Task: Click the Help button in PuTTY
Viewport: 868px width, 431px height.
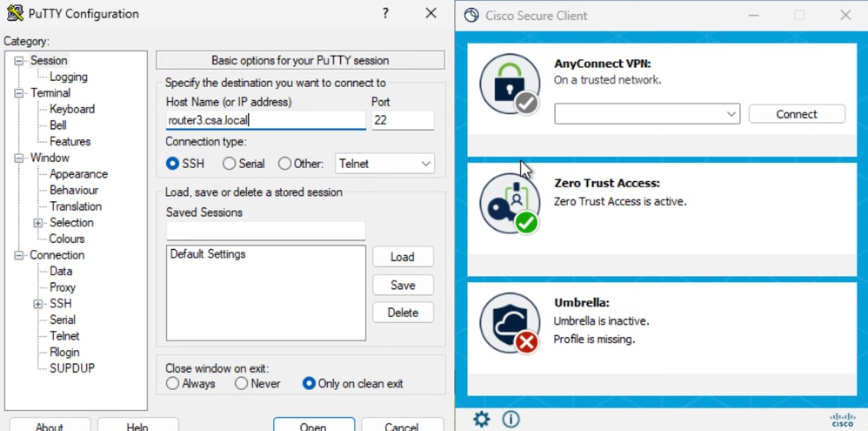Action: point(137,424)
